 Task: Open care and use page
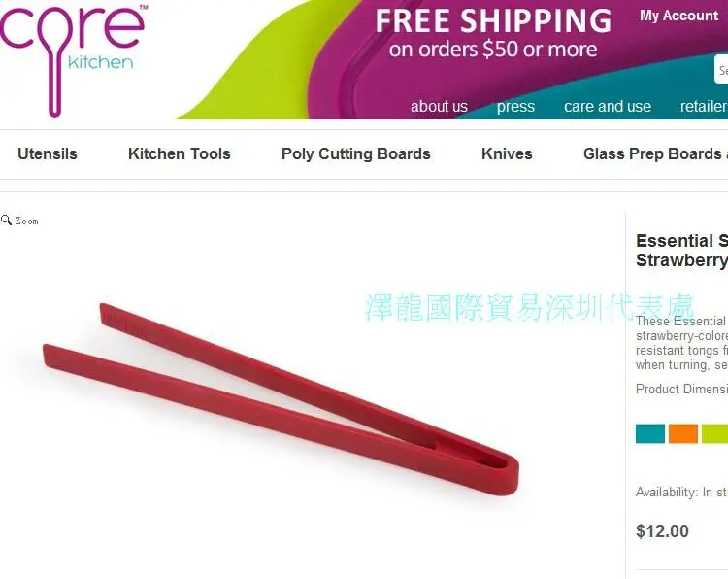(x=608, y=107)
